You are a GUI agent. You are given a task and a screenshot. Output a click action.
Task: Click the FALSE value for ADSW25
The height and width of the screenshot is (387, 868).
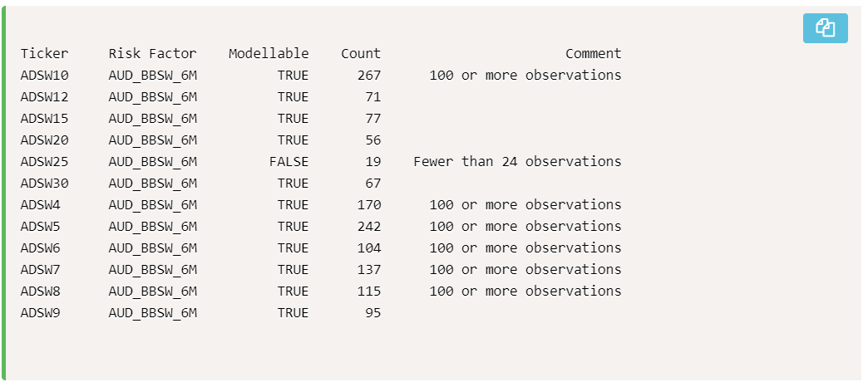[289, 161]
